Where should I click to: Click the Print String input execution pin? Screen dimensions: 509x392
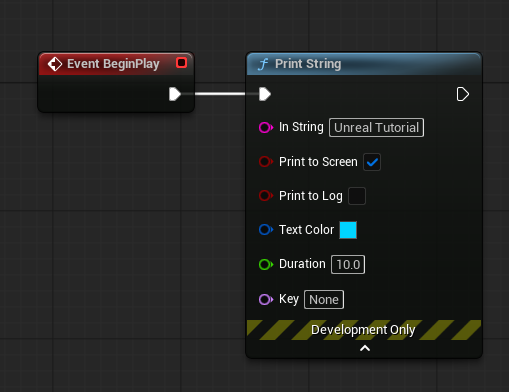point(265,94)
